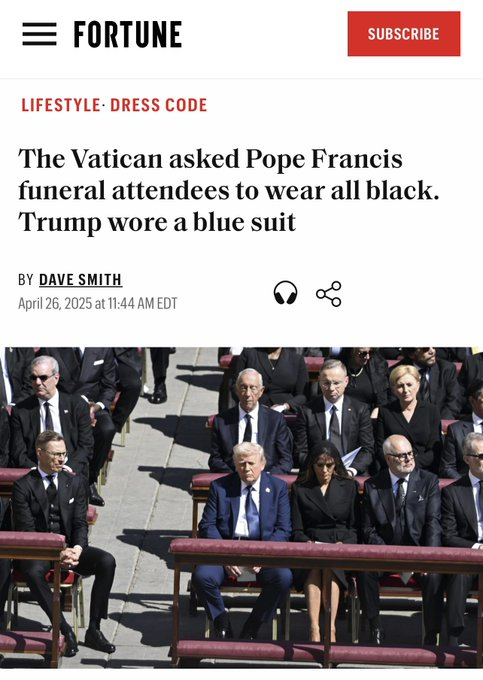
Task: Click the "BY" byline label
Action: (x=26, y=280)
